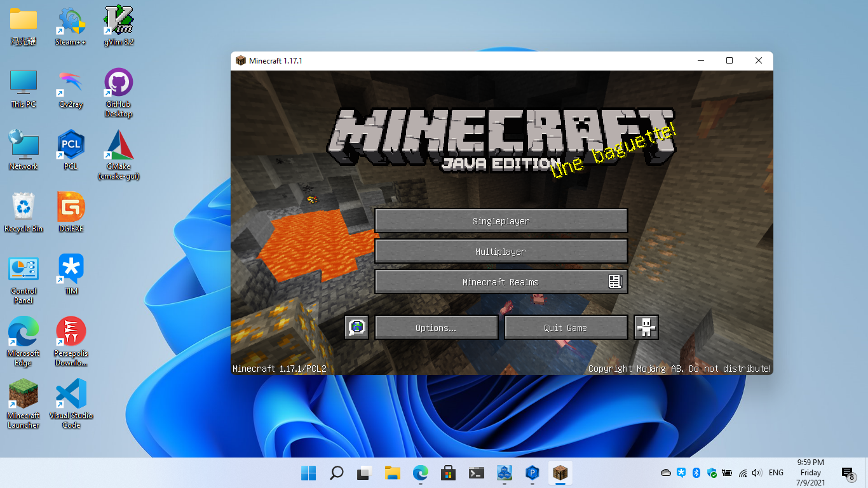Open Minecraft Realms

pos(501,282)
